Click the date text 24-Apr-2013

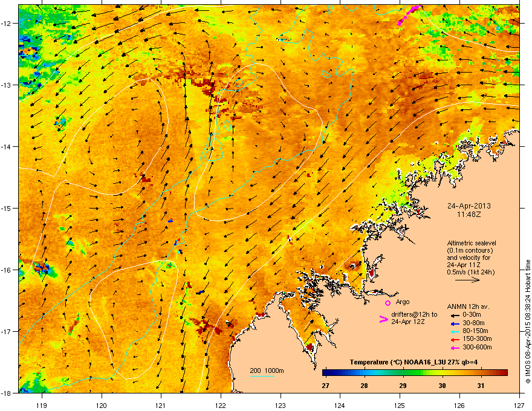pos(469,206)
